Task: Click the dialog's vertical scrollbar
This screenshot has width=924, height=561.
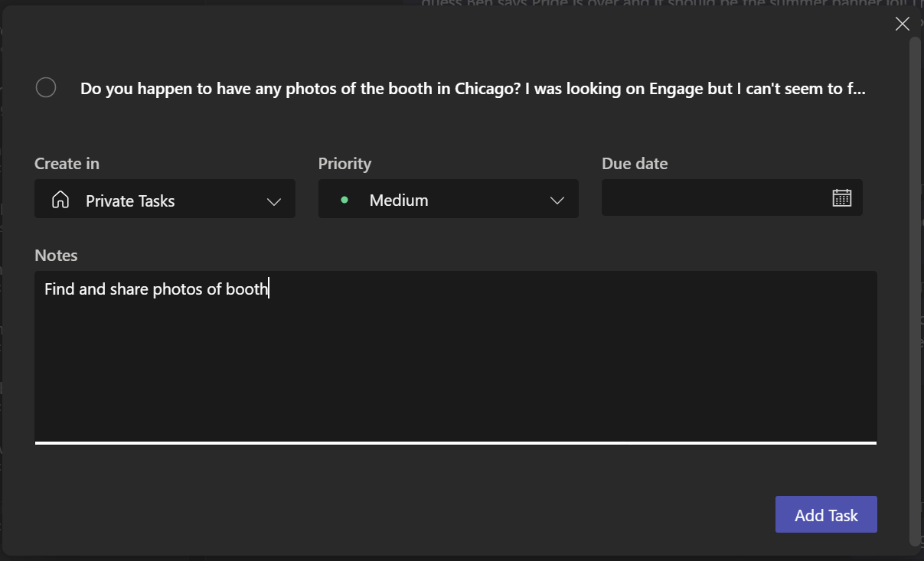Action: point(914,291)
